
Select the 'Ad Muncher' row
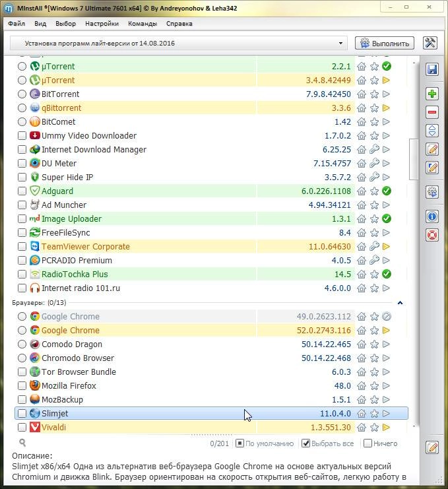coord(211,205)
